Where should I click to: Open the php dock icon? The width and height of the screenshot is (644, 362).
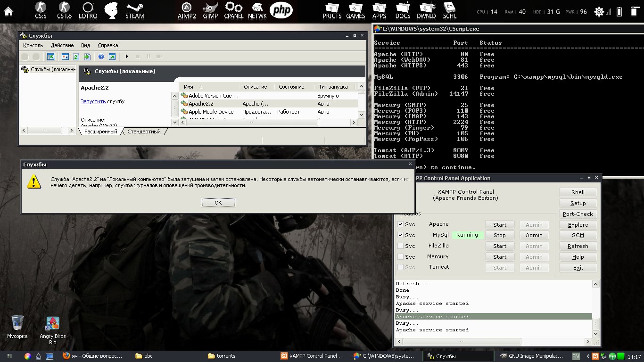281,9
